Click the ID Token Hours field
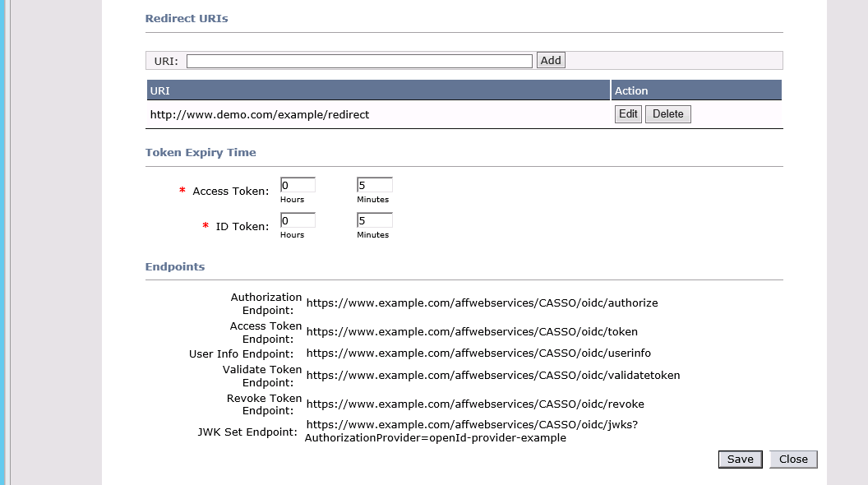The height and width of the screenshot is (485, 868). click(x=297, y=219)
